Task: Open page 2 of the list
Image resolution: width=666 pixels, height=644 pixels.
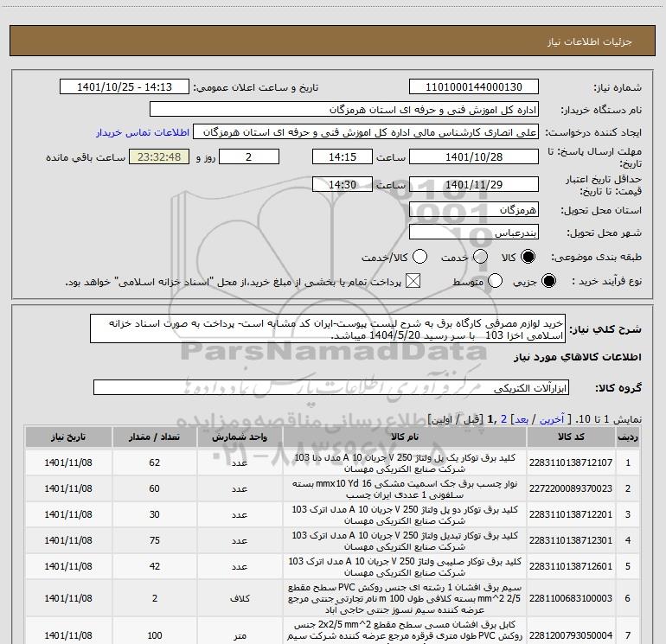Action: [503, 419]
